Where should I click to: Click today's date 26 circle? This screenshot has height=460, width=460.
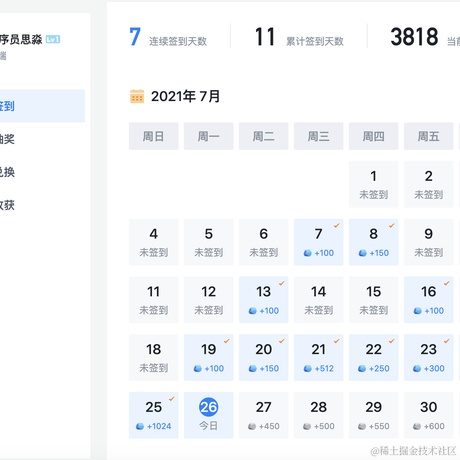209,407
